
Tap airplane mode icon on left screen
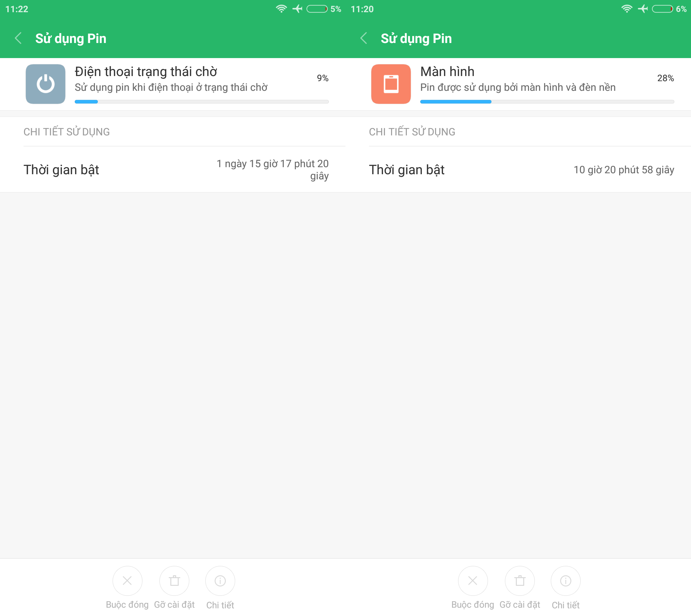[x=297, y=9]
